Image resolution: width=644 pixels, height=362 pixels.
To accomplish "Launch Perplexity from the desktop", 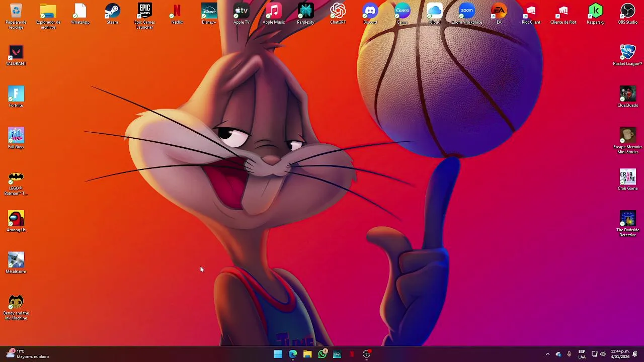I will [x=305, y=14].
